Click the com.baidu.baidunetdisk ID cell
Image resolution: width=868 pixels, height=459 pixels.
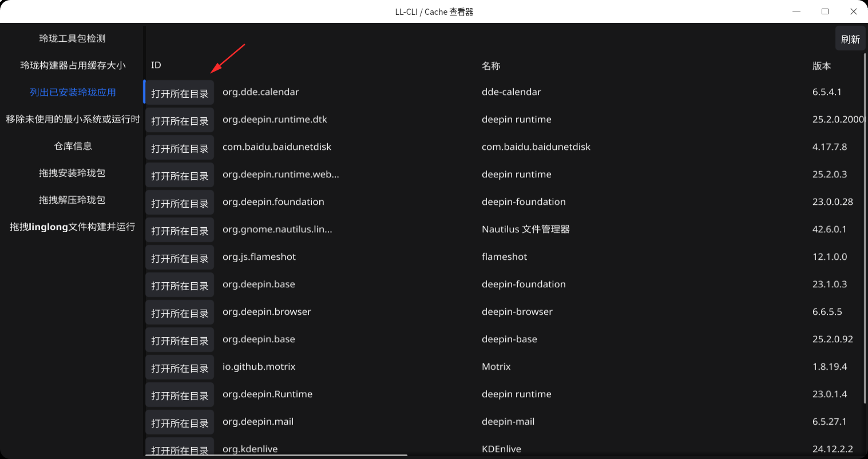point(277,147)
